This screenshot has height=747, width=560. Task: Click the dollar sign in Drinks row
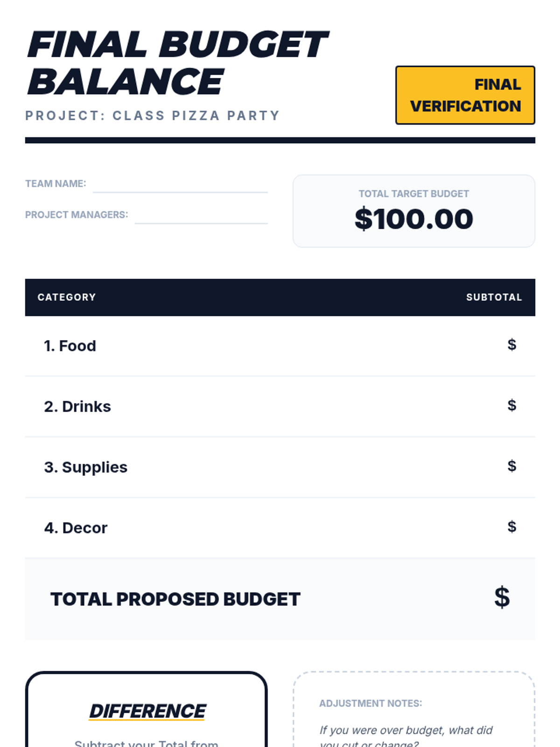point(511,405)
